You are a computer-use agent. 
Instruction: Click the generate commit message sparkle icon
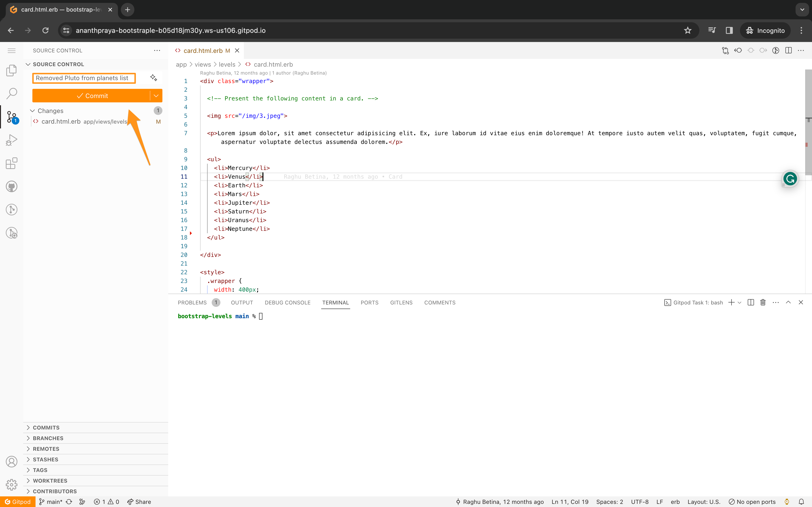pyautogui.click(x=154, y=78)
